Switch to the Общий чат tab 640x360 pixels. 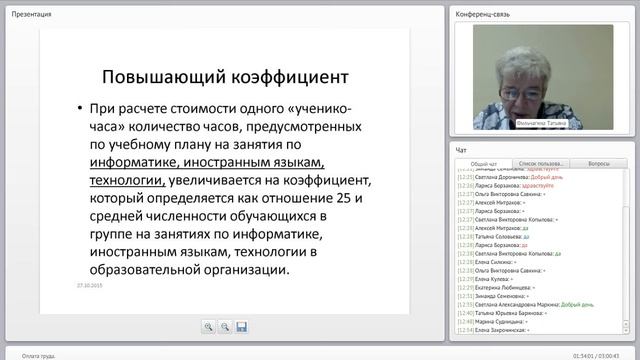tap(484, 164)
